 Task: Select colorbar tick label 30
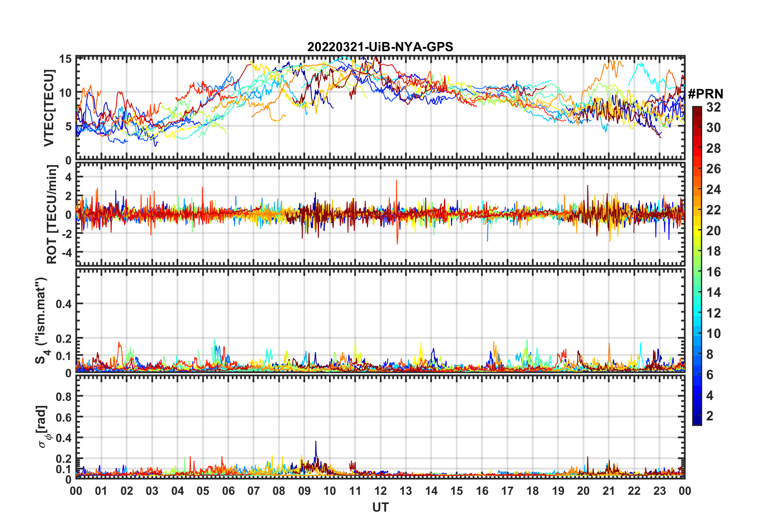(x=713, y=128)
